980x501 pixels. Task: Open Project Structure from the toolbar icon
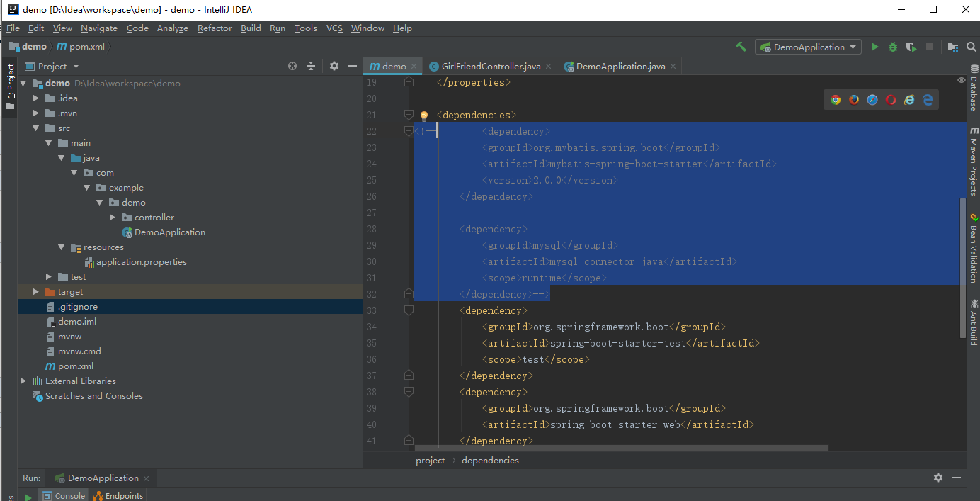(x=953, y=47)
